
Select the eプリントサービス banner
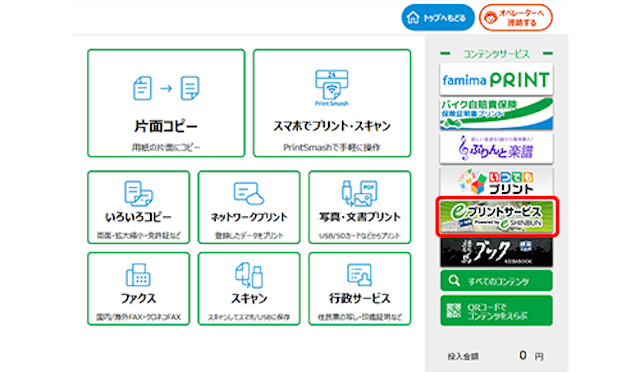click(497, 217)
